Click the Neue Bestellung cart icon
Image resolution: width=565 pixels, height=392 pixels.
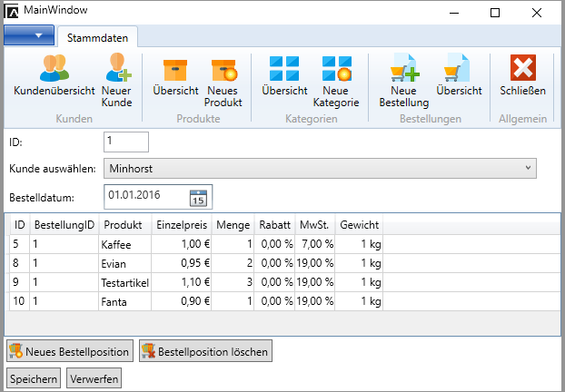(403, 70)
